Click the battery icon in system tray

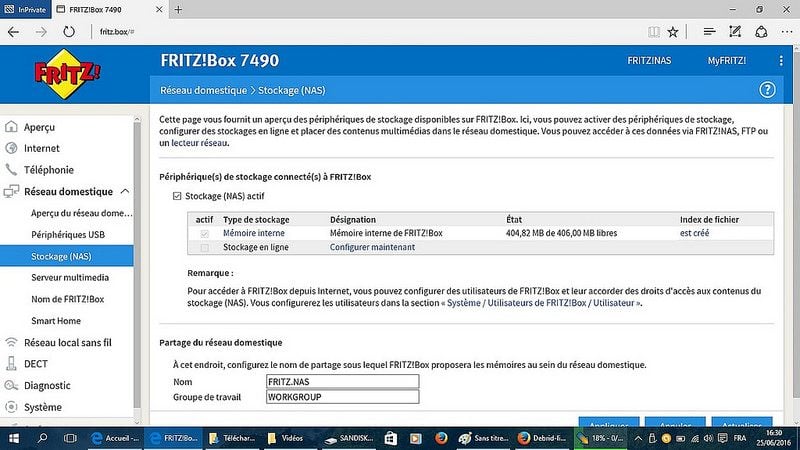coord(681,438)
